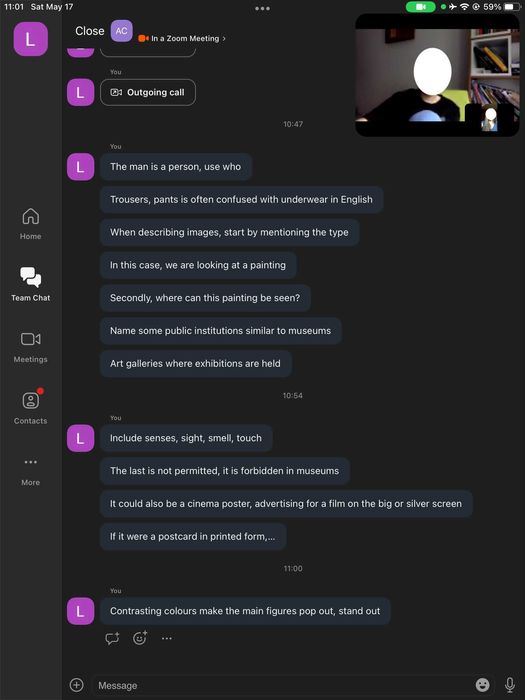The image size is (525, 700).
Task: Reply in thread to last message
Action: (x=112, y=638)
